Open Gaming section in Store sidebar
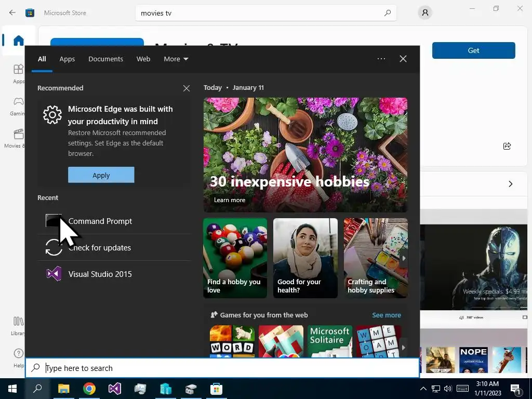Image resolution: width=532 pixels, height=399 pixels. click(18, 106)
